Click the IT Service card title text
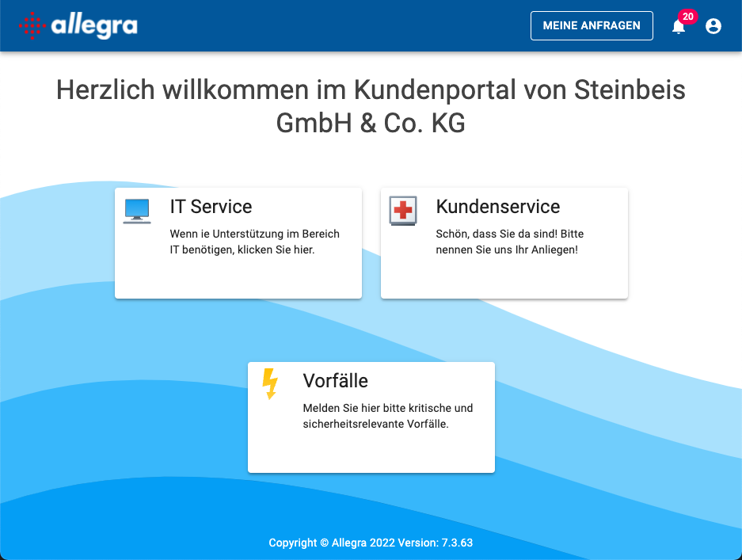Screen dimensions: 742x560 (211, 207)
